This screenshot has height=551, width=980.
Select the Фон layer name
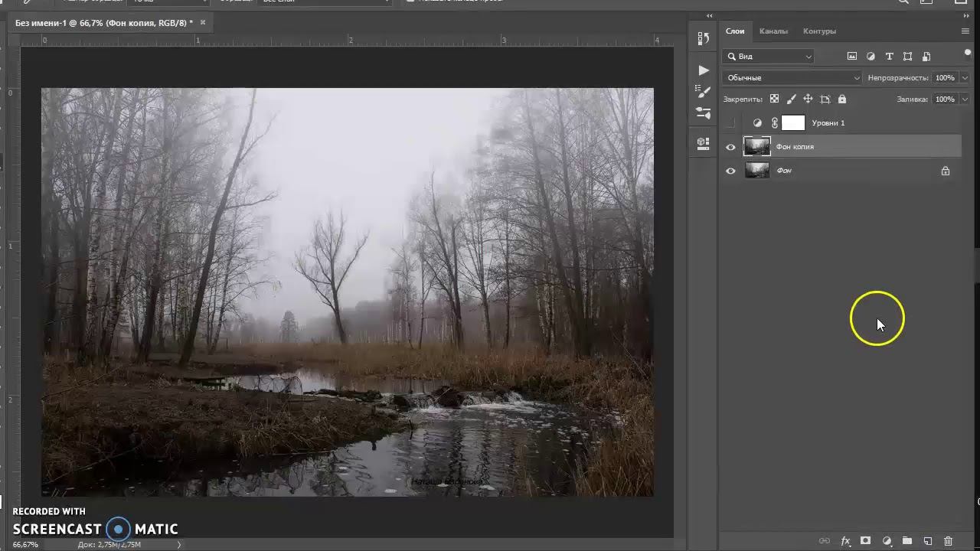(x=784, y=171)
